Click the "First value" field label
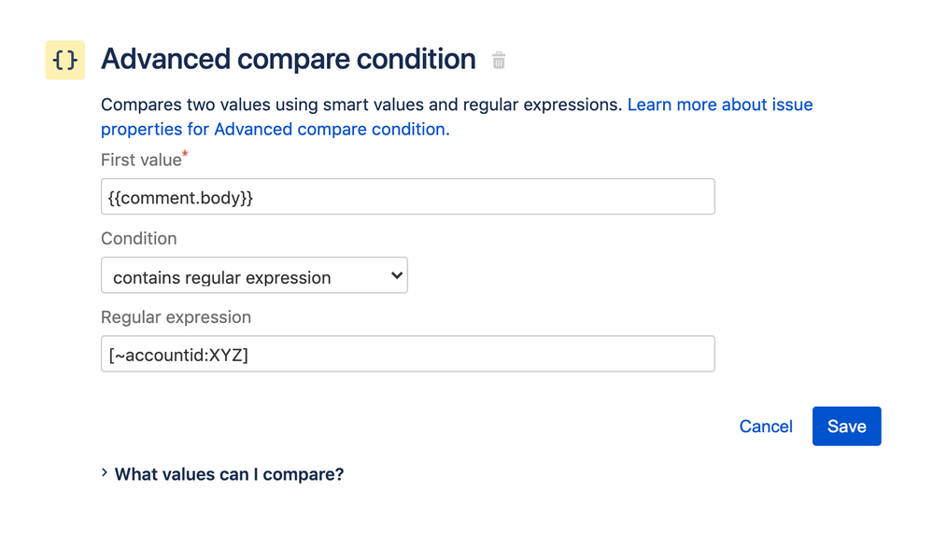 (141, 161)
